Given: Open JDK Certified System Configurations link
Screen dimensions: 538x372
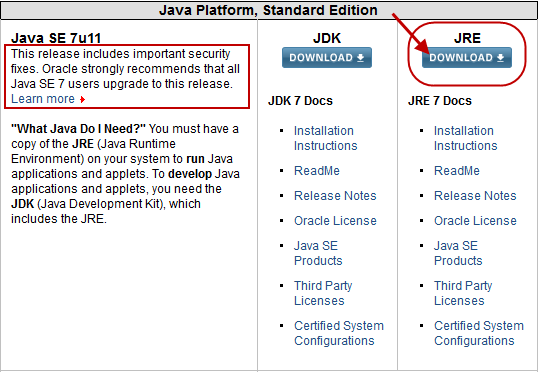Looking at the screenshot, I should pyautogui.click(x=339, y=333).
